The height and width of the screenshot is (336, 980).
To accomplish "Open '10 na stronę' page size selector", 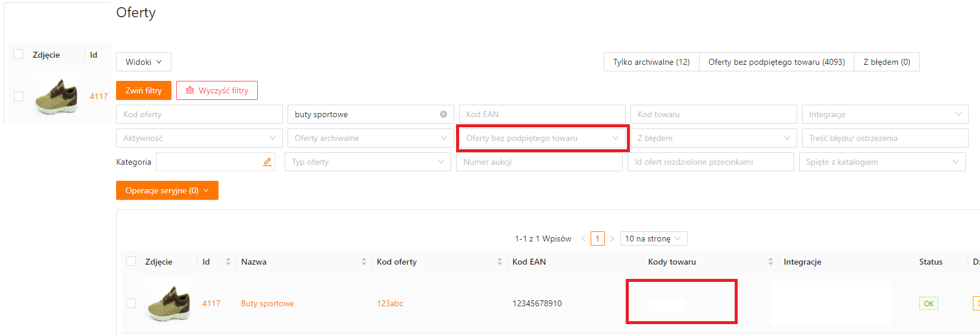I will (x=653, y=238).
